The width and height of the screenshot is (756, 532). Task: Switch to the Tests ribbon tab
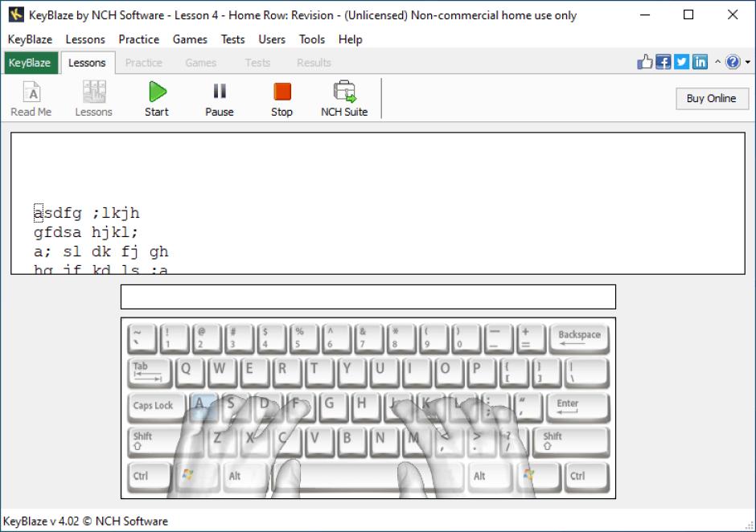[x=257, y=63]
